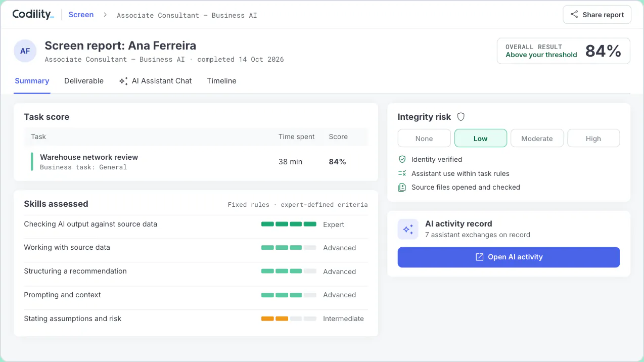Click the Structuring a recommendation skill
Viewport: 644px width, 362px height.
75,271
